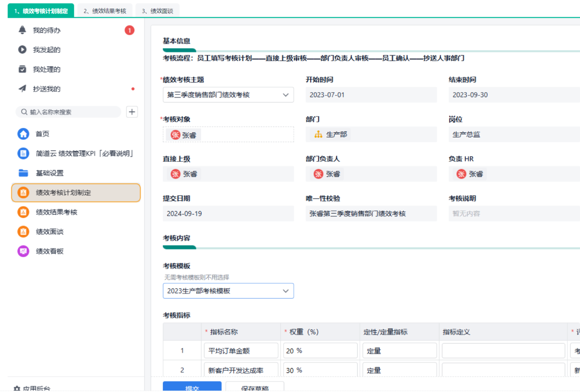Switch to tab 2、绩效结果考核
The image size is (580, 392).
[104, 11]
